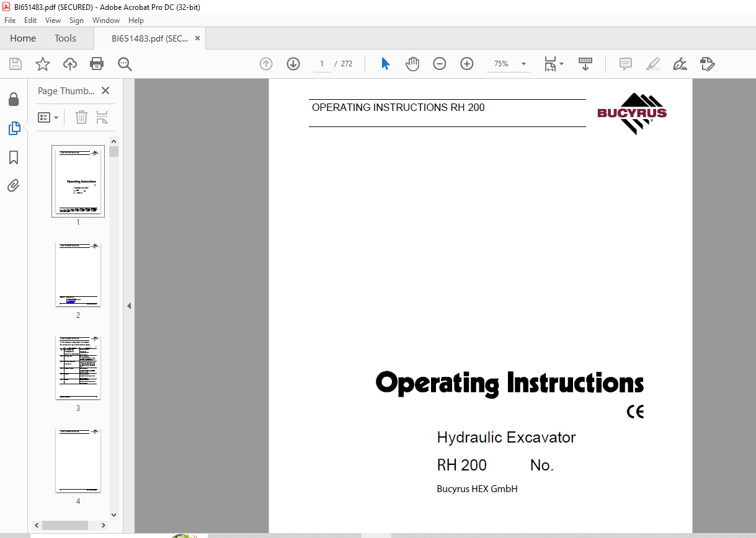Select page 2 thumbnail

78,275
